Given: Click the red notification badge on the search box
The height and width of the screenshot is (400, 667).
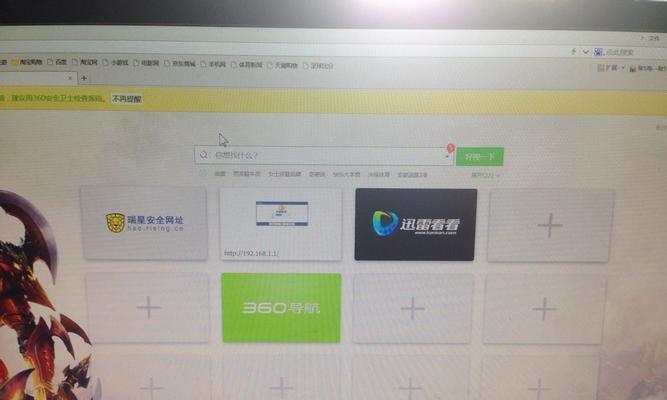Looking at the screenshot, I should [x=450, y=148].
